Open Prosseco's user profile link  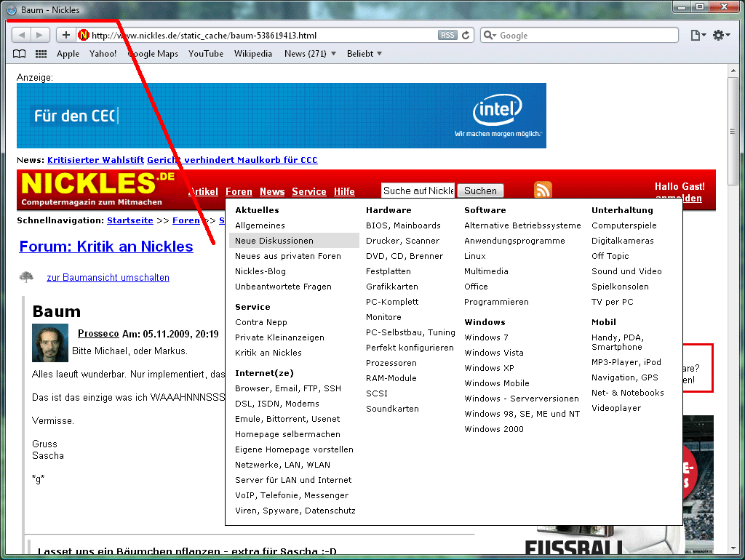(x=98, y=333)
